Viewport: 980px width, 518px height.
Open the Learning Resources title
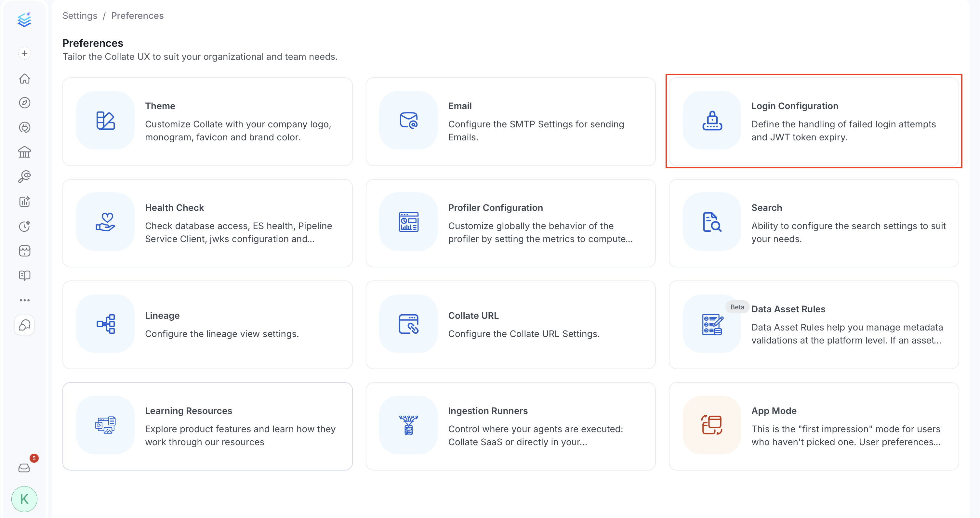pos(189,411)
